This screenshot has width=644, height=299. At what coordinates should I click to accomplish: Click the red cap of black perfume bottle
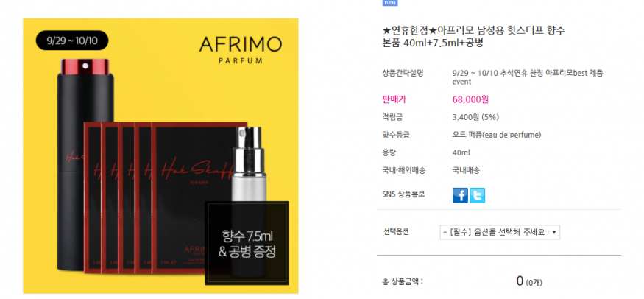(x=85, y=68)
